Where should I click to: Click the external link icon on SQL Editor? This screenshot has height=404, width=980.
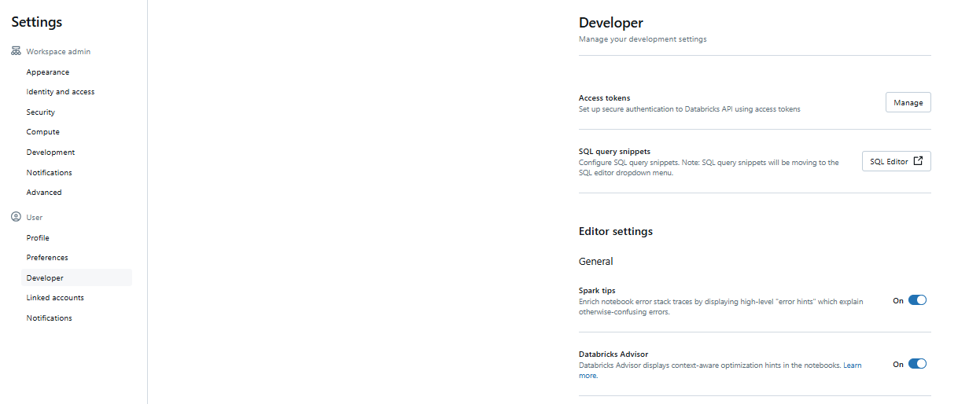click(918, 161)
